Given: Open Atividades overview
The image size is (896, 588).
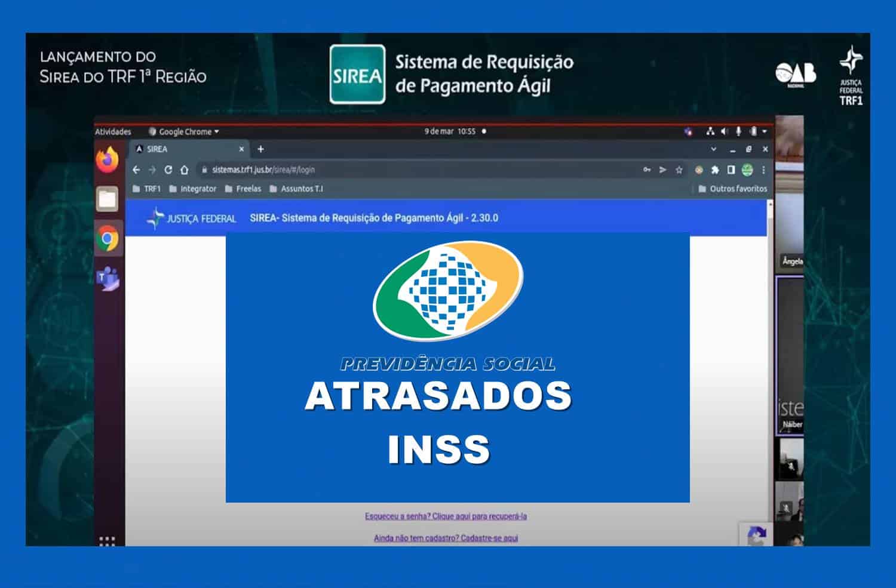Looking at the screenshot, I should tap(113, 131).
